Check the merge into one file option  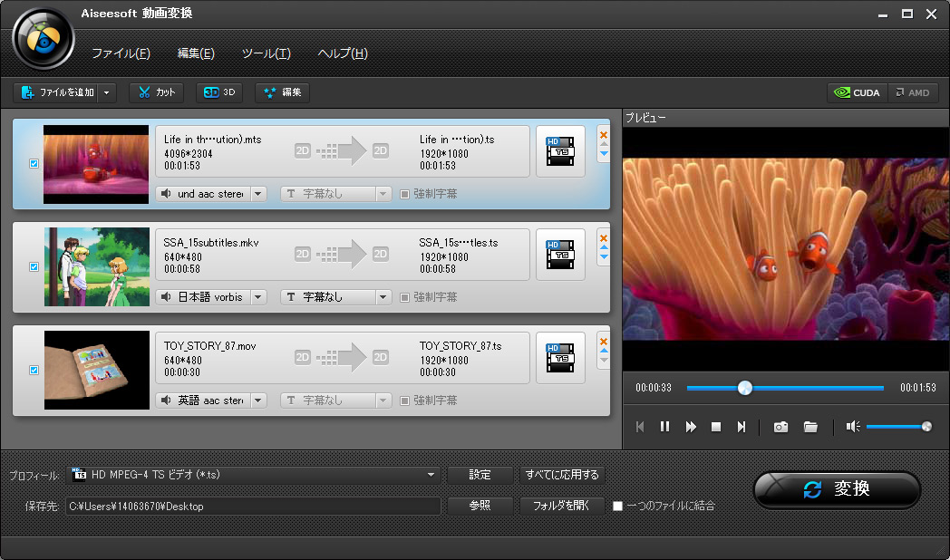(x=617, y=506)
